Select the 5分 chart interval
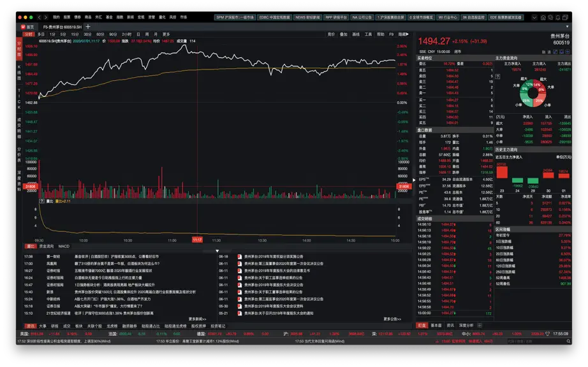This screenshot has width=588, height=367. point(63,34)
